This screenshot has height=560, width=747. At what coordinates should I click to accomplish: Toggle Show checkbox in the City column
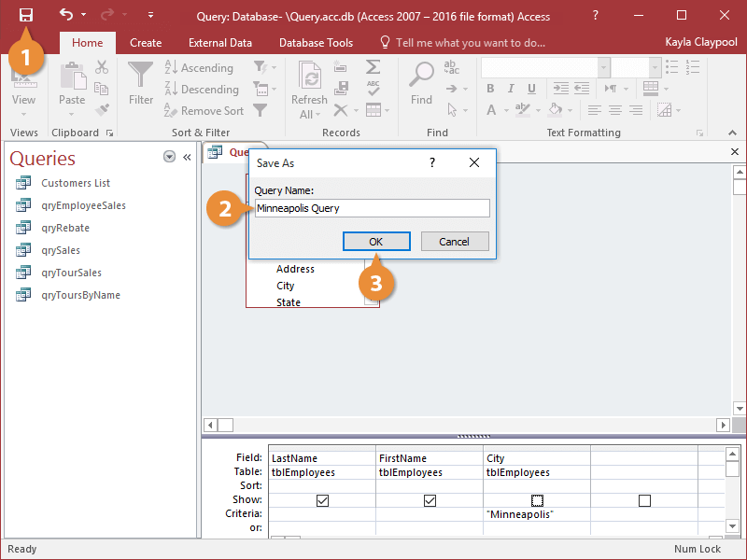(537, 500)
